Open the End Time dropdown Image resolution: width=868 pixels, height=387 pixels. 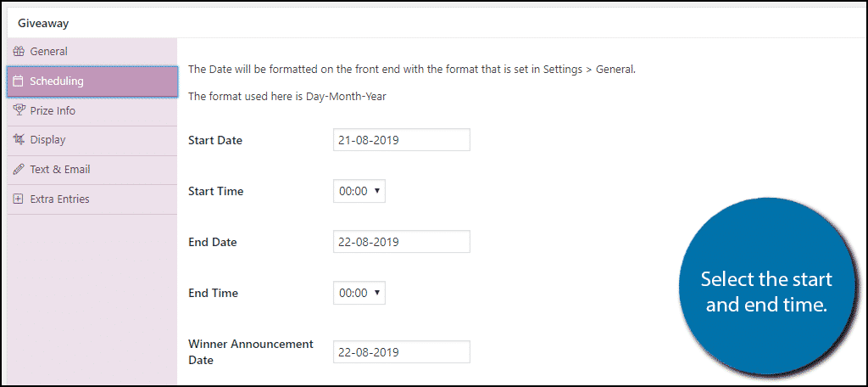pyautogui.click(x=359, y=292)
